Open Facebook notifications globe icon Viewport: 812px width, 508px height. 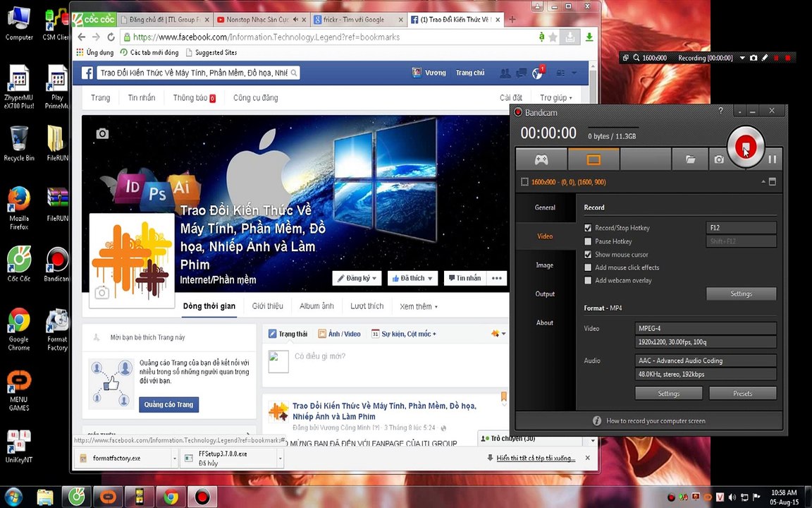click(x=538, y=73)
